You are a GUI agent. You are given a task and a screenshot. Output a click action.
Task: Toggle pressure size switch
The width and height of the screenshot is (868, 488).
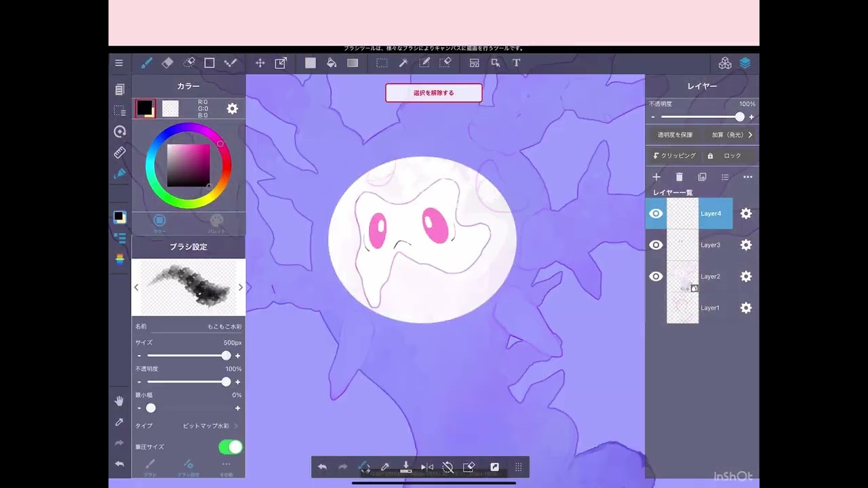pyautogui.click(x=231, y=447)
